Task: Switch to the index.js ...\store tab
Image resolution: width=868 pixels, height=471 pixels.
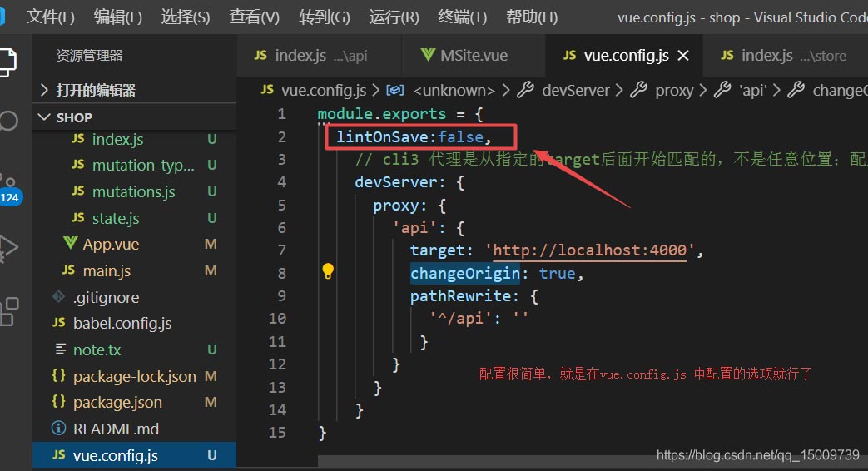Action: 785,56
